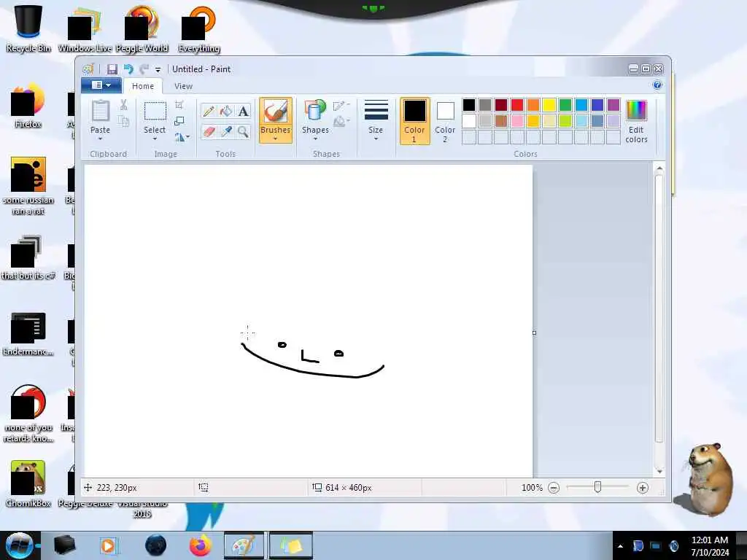Switch to the Home ribbon tab

pyautogui.click(x=143, y=86)
